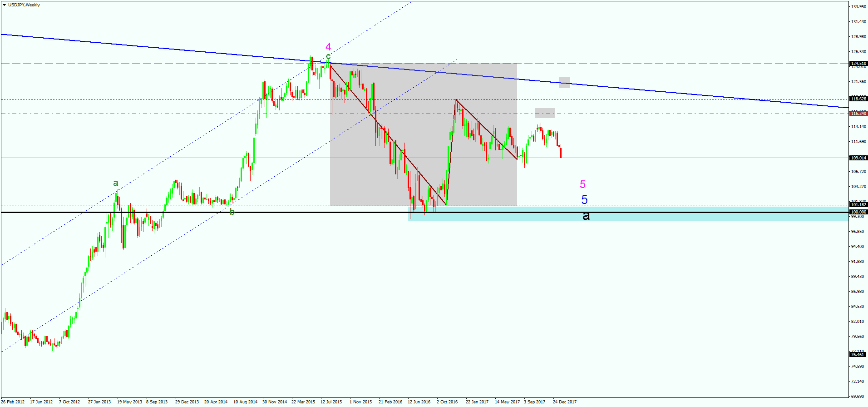Image resolution: width=868 pixels, height=407 pixels.
Task: Click the 128.980 price axis label
Action: tap(858, 37)
